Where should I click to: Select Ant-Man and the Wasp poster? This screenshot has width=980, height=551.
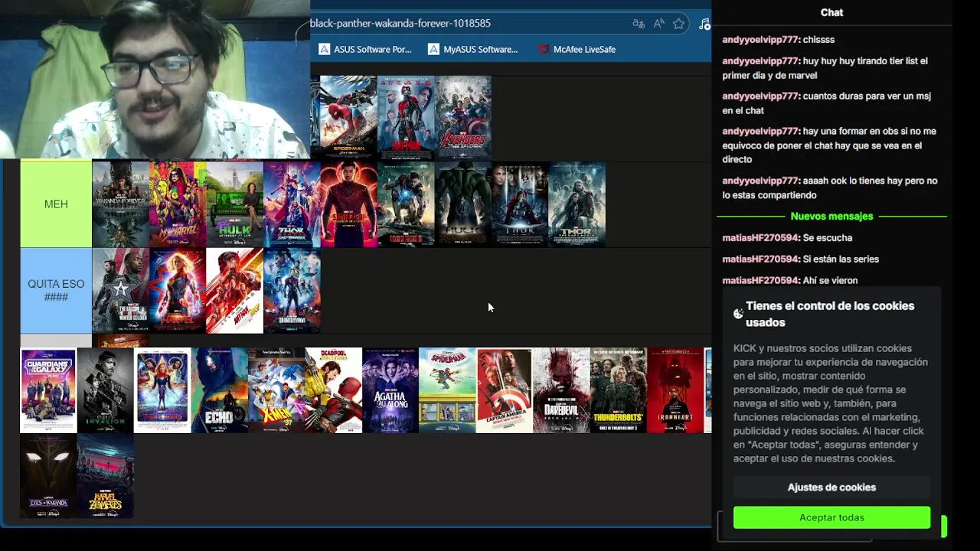point(235,291)
